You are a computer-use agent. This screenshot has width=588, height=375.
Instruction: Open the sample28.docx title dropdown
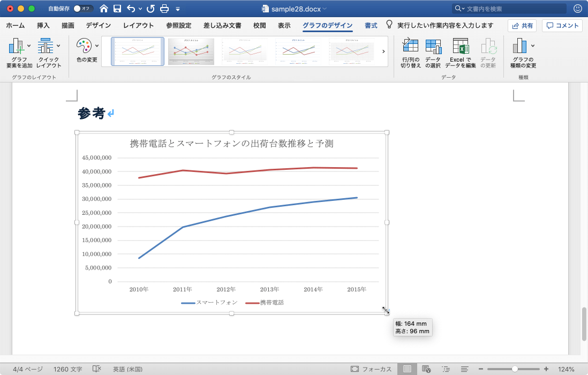tap(325, 9)
